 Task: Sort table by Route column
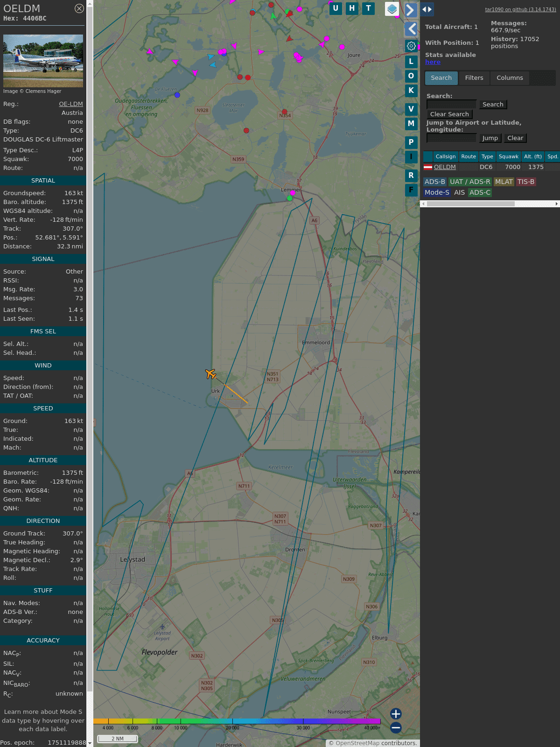(x=469, y=156)
